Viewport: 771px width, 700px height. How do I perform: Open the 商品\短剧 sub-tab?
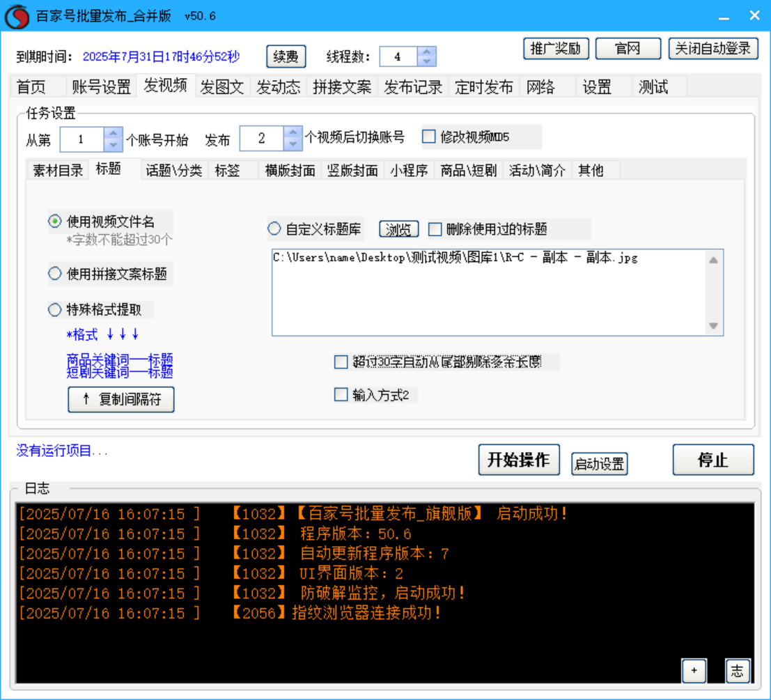[469, 171]
